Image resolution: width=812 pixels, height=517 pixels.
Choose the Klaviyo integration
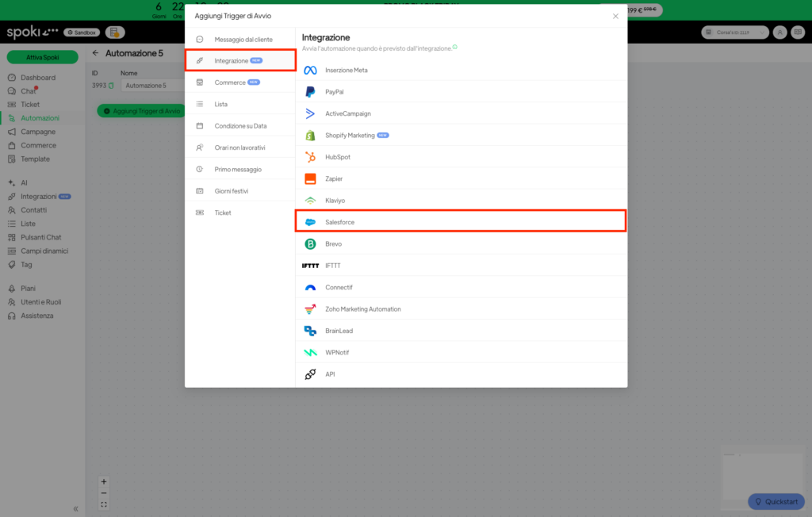tap(334, 201)
